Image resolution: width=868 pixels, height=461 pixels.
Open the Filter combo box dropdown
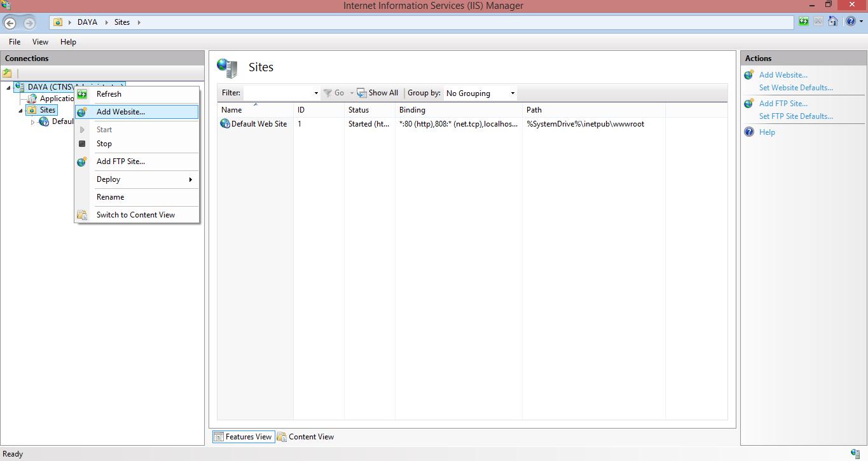[x=316, y=93]
